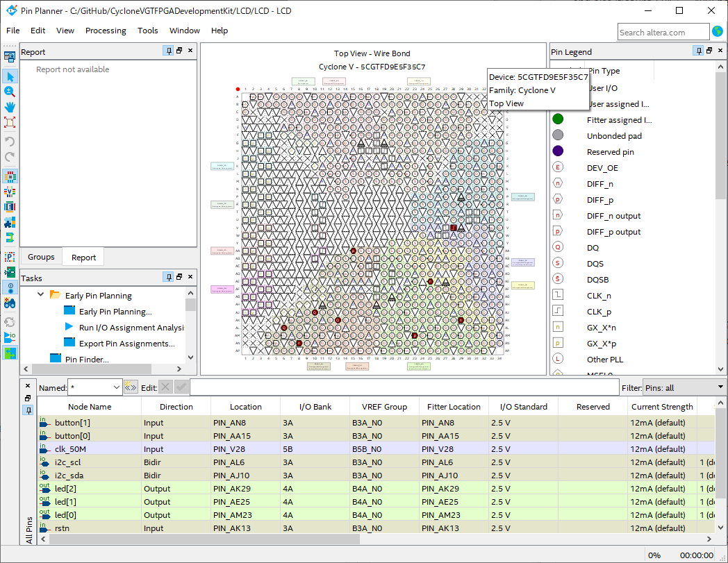Toggle auto-hide pin on Report panel

167,51
